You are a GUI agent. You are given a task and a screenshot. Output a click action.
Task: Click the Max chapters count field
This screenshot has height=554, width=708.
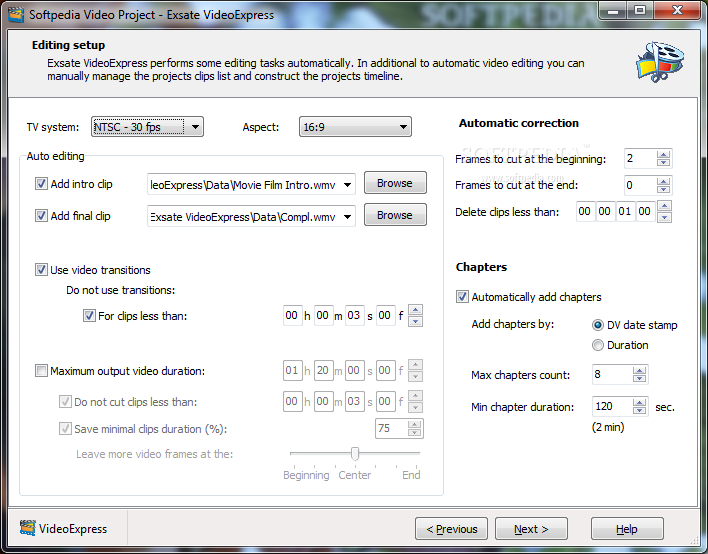[612, 374]
